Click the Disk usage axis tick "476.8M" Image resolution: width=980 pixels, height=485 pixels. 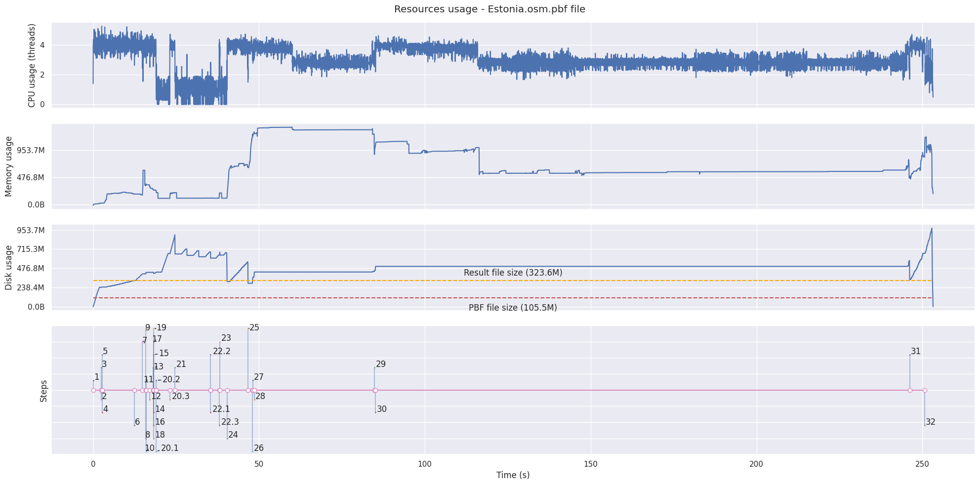pyautogui.click(x=31, y=269)
